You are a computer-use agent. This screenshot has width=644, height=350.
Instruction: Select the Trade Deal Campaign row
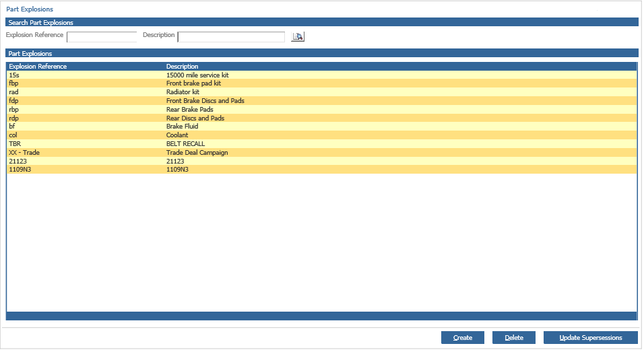coord(197,153)
